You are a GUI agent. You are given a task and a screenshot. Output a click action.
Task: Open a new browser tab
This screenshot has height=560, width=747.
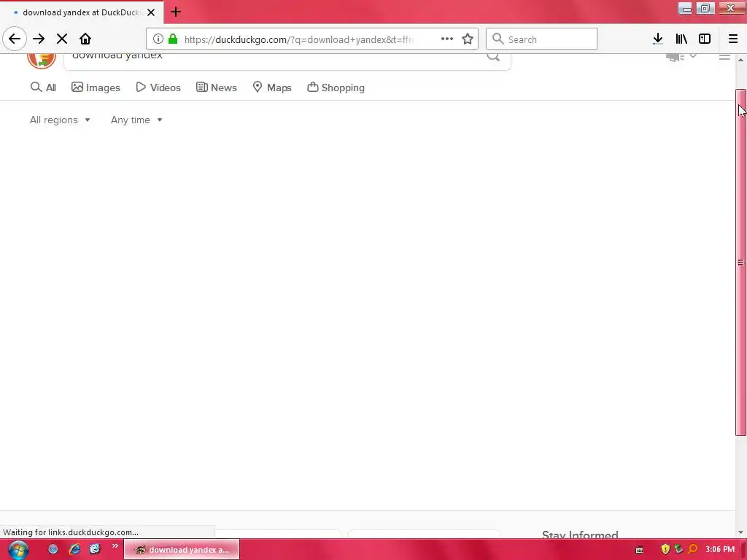point(176,12)
